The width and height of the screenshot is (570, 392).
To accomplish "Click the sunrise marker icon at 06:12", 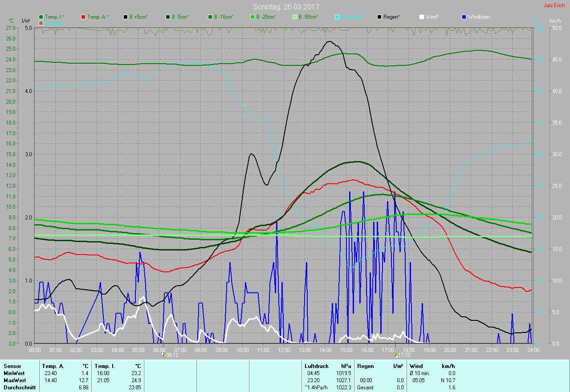I will 163,355.
